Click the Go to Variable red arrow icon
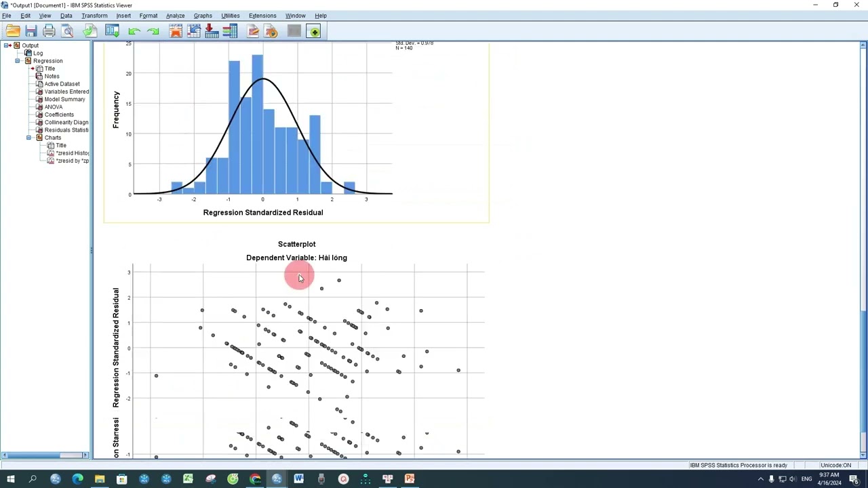This screenshot has width=868, height=488. pos(212,31)
